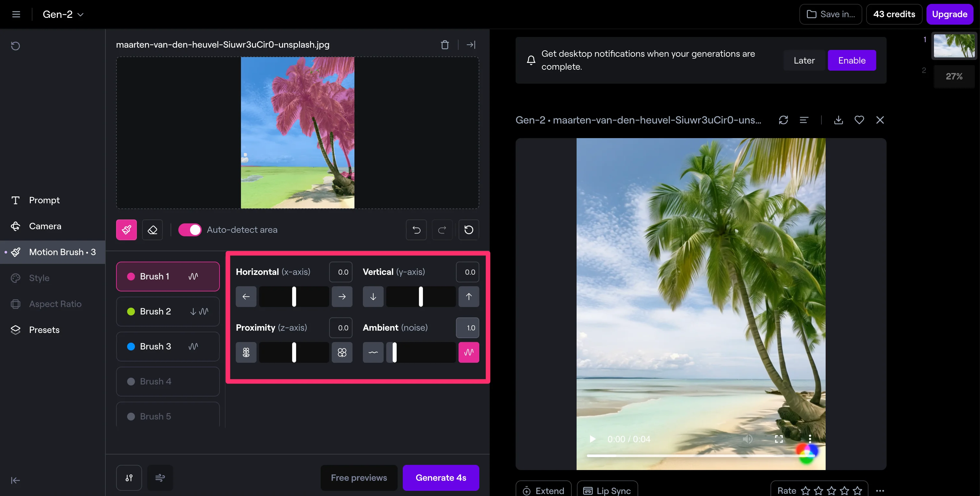Open the Presets tab

click(x=44, y=330)
